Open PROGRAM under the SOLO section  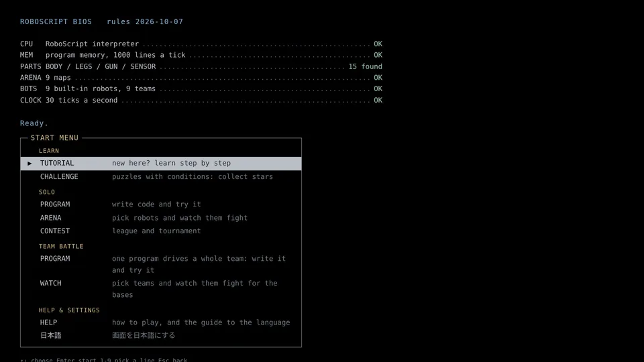[x=160, y=204]
